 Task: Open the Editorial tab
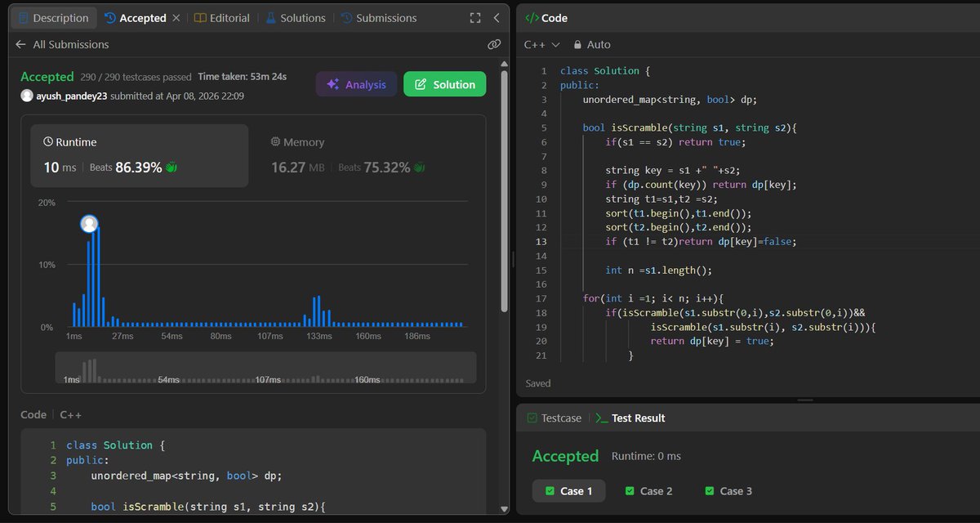(221, 18)
